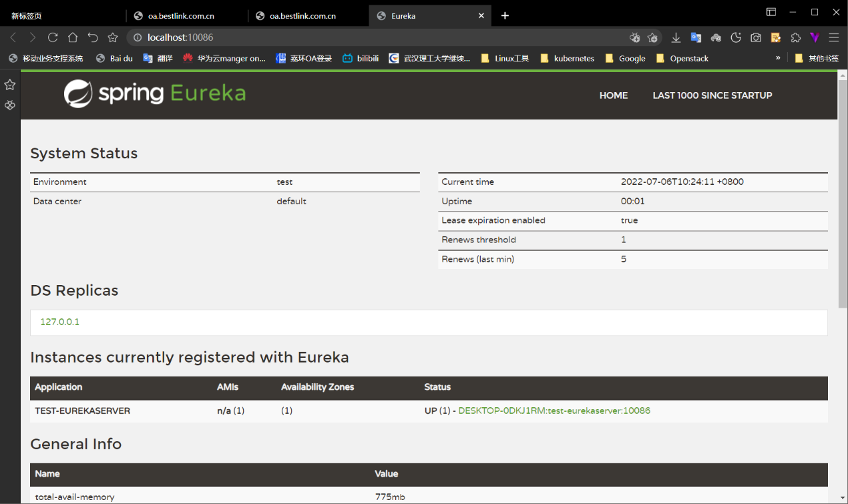Open the Linux工具 bookmark folder
The image size is (848, 504).
click(x=505, y=59)
